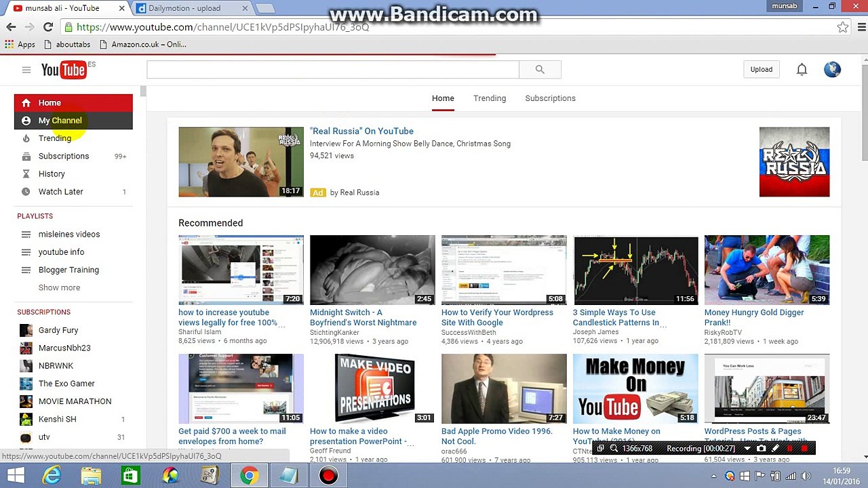Click the Bandicam pencil draw icon
This screenshot has width=868, height=488.
point(776,449)
